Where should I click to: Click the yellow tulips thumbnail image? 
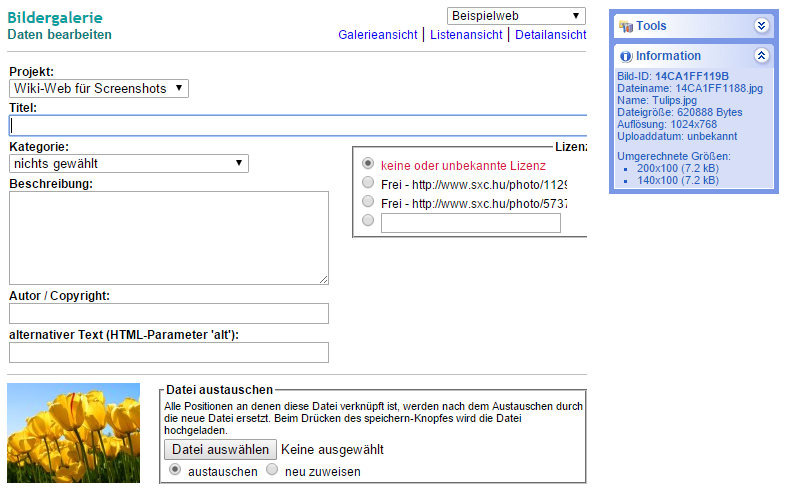(x=73, y=433)
